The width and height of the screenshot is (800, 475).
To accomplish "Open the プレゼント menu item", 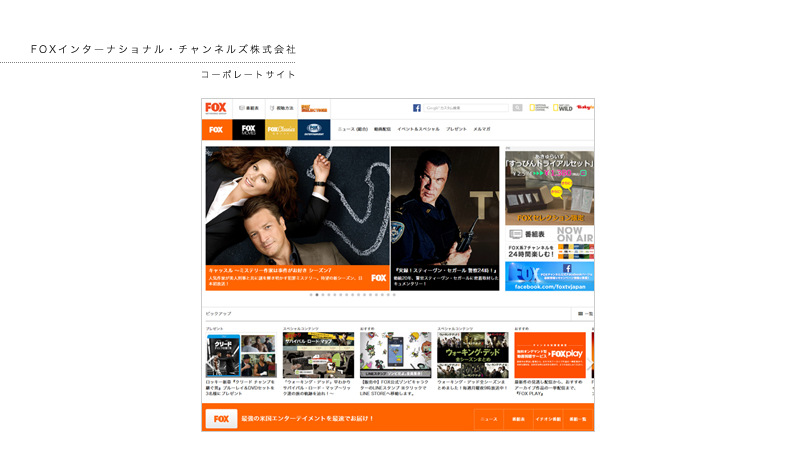I will tap(456, 129).
